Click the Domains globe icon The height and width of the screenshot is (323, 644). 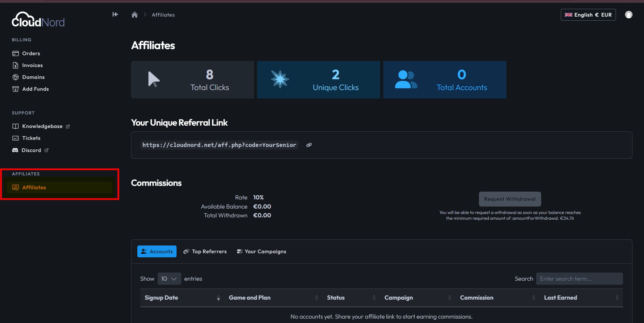[16, 77]
